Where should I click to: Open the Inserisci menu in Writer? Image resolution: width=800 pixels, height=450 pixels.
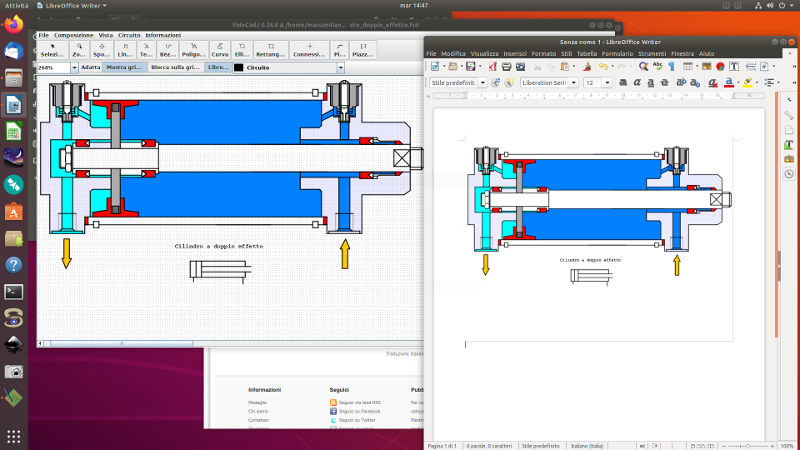click(515, 53)
